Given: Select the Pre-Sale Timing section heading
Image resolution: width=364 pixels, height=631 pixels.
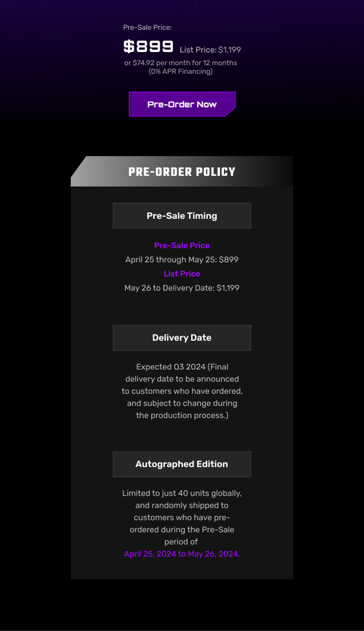Looking at the screenshot, I should 182,216.
